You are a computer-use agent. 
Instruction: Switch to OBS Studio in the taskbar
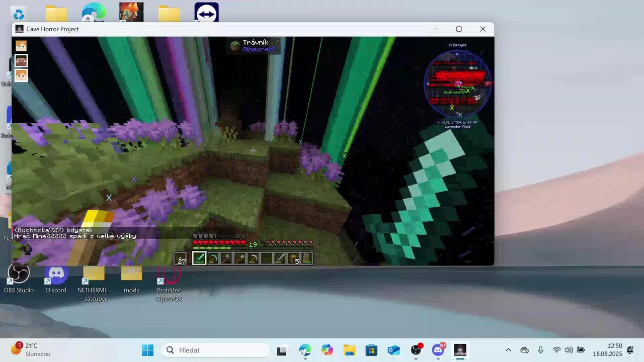pos(416,350)
